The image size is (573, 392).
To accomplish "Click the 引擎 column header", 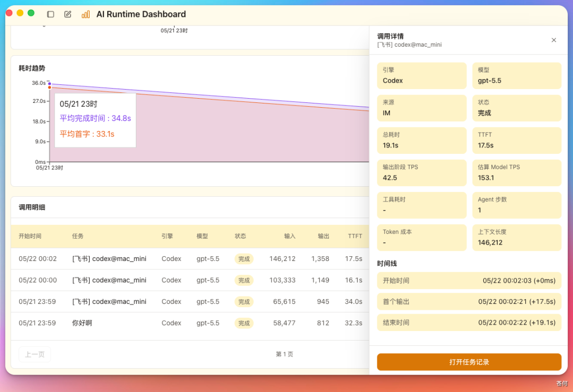I will click(x=167, y=236).
